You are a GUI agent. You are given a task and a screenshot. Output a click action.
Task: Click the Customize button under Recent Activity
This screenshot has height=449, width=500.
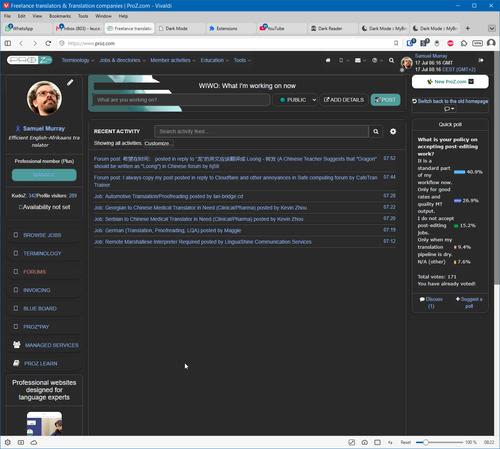click(x=158, y=143)
